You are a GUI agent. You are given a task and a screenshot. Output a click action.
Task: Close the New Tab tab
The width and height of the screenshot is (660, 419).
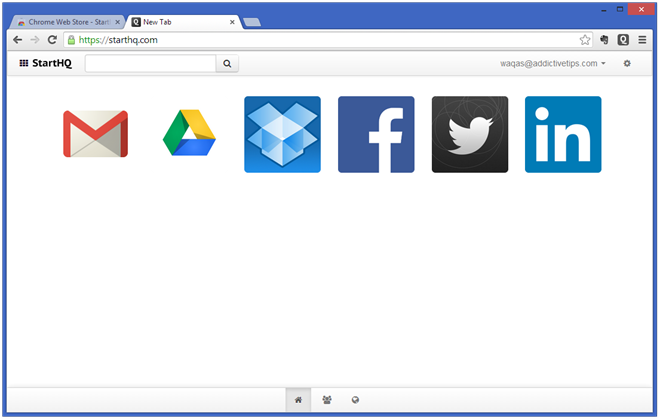tap(232, 22)
